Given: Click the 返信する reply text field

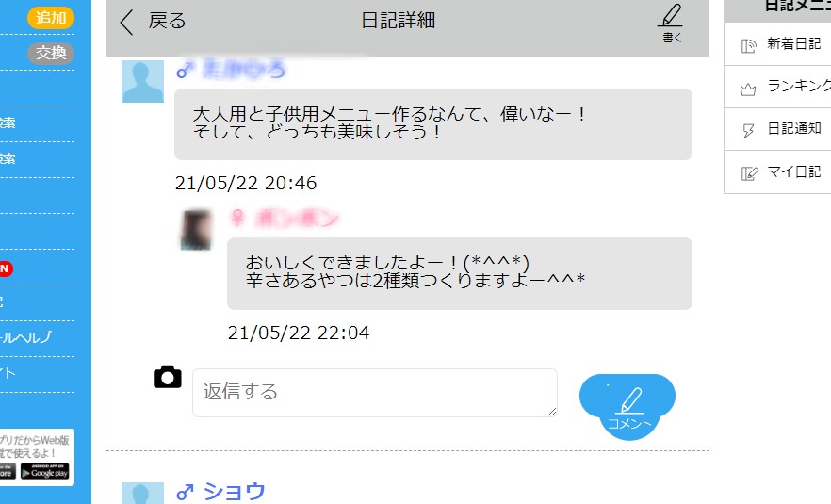Looking at the screenshot, I should [375, 393].
